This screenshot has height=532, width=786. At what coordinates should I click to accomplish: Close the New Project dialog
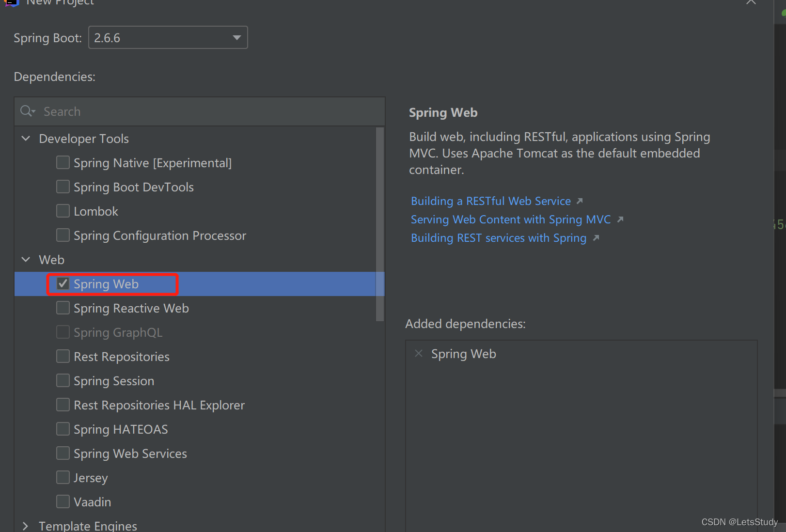pyautogui.click(x=751, y=2)
